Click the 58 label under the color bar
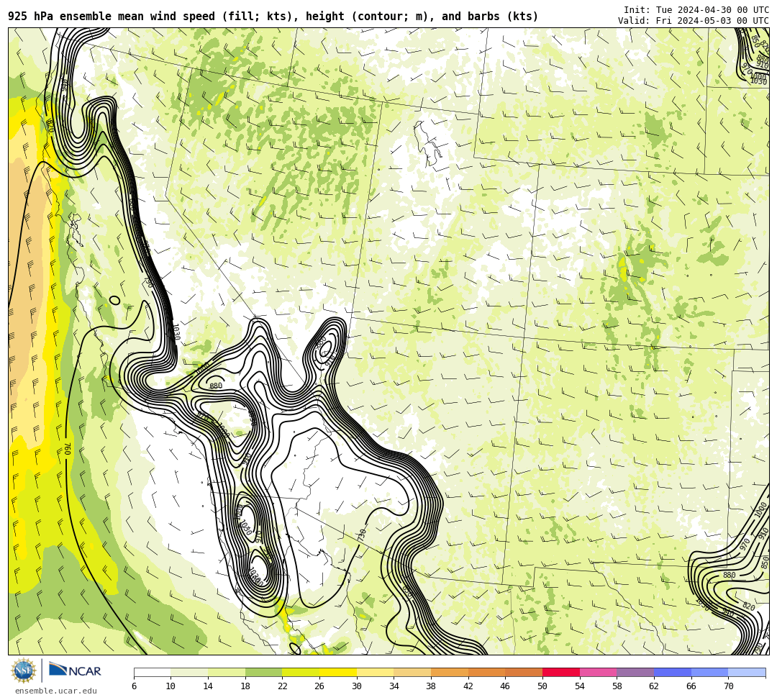The width and height of the screenshot is (777, 700). click(x=617, y=686)
